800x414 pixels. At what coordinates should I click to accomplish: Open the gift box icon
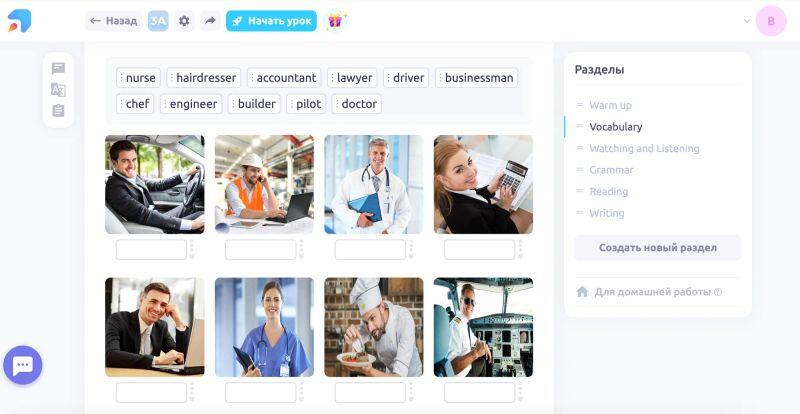click(x=335, y=21)
